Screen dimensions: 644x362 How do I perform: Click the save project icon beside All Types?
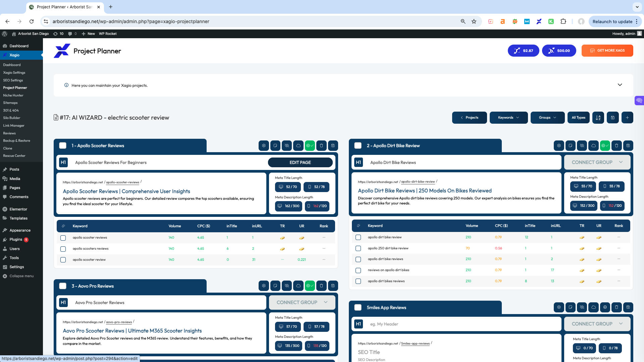pos(613,118)
